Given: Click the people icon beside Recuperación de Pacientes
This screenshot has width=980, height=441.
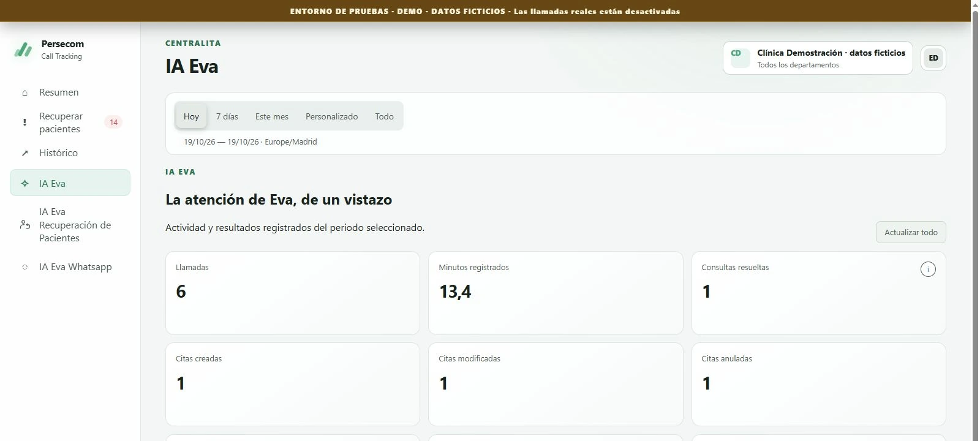Looking at the screenshot, I should [x=25, y=225].
